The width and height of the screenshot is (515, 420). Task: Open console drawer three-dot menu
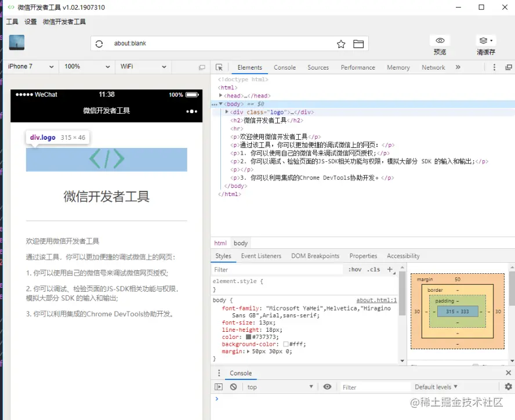click(219, 373)
